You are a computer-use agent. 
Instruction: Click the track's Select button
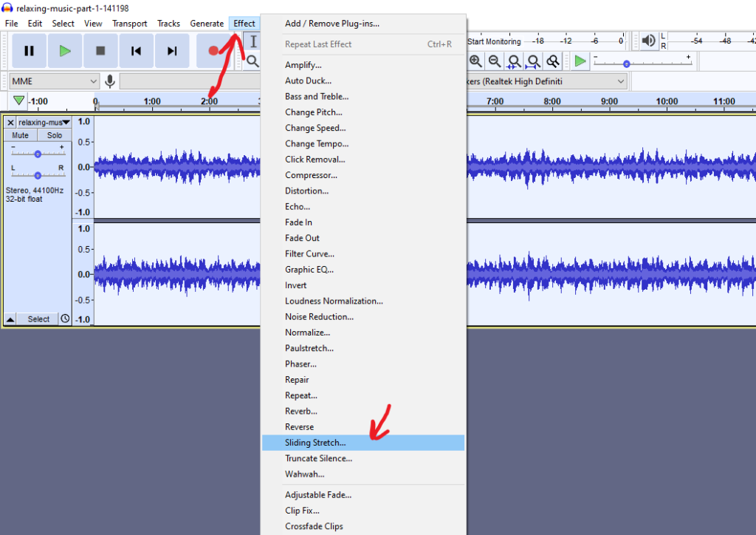[x=38, y=319]
